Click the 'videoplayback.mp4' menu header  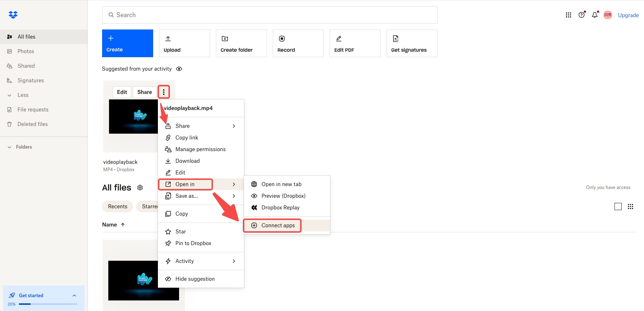tap(188, 108)
